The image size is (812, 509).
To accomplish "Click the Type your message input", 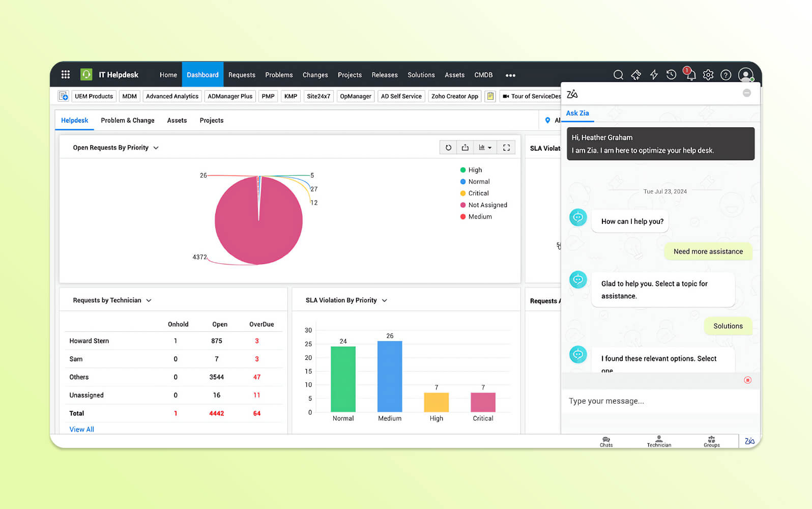I will (660, 401).
